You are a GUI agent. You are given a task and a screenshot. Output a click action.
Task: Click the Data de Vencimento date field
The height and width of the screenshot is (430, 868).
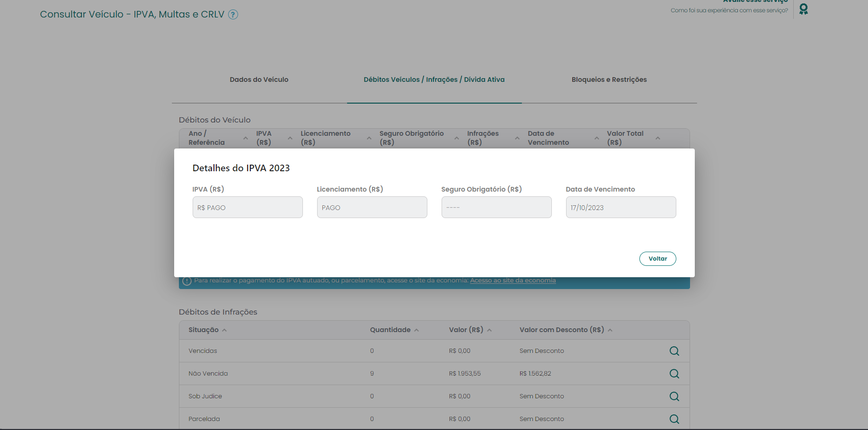click(x=621, y=207)
